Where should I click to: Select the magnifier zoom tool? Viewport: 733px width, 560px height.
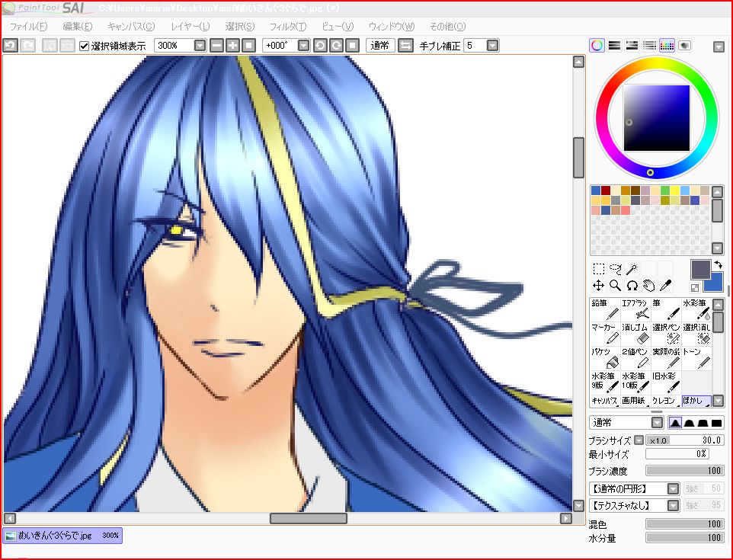tap(616, 285)
